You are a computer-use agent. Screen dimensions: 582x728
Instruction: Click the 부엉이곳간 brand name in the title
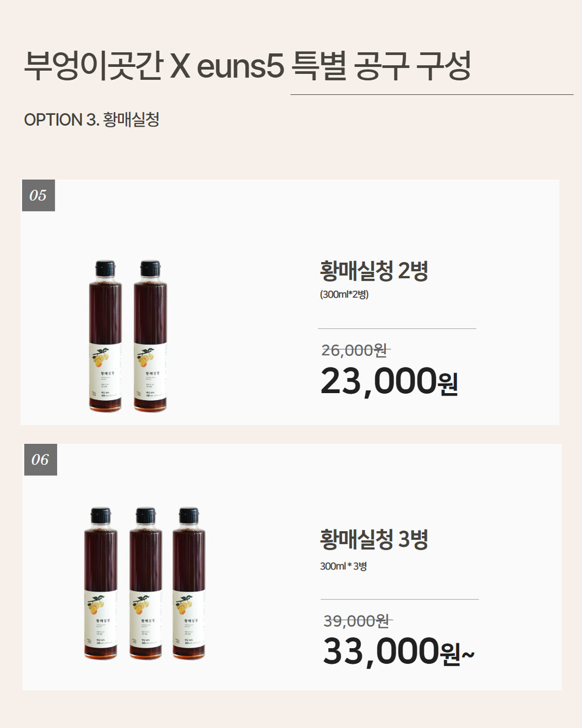pyautogui.click(x=93, y=66)
